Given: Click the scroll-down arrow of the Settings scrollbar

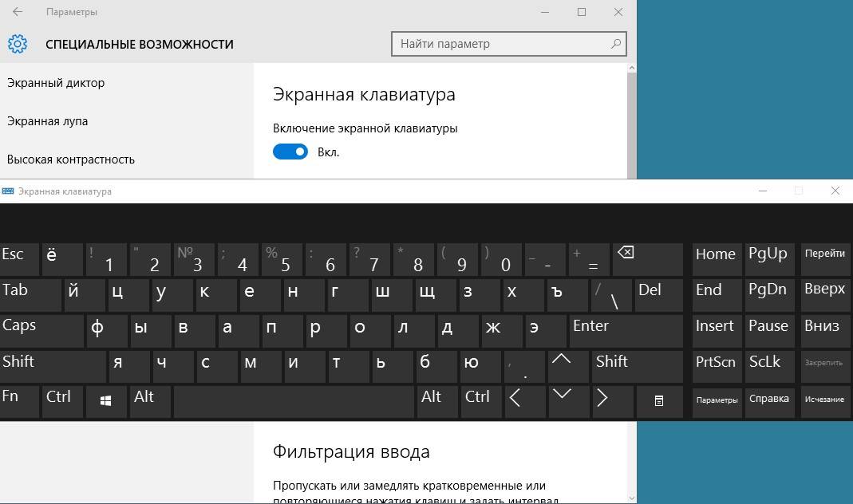Looking at the screenshot, I should [x=632, y=498].
